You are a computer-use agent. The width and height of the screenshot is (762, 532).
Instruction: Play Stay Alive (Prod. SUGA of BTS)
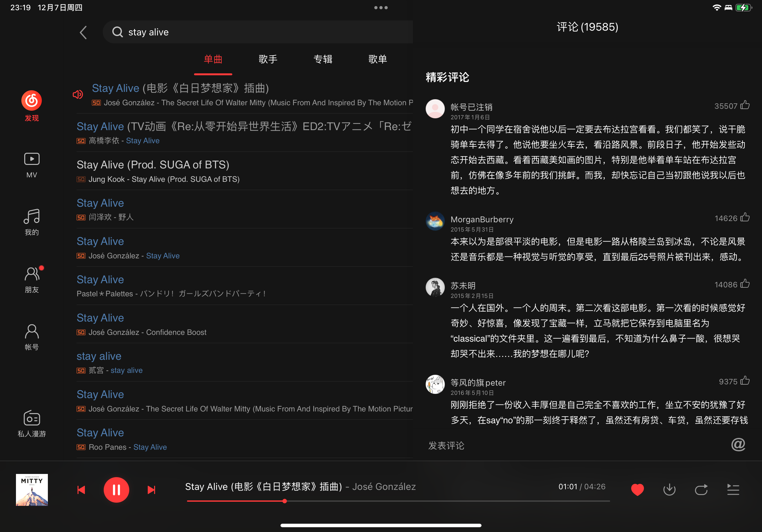click(245, 171)
